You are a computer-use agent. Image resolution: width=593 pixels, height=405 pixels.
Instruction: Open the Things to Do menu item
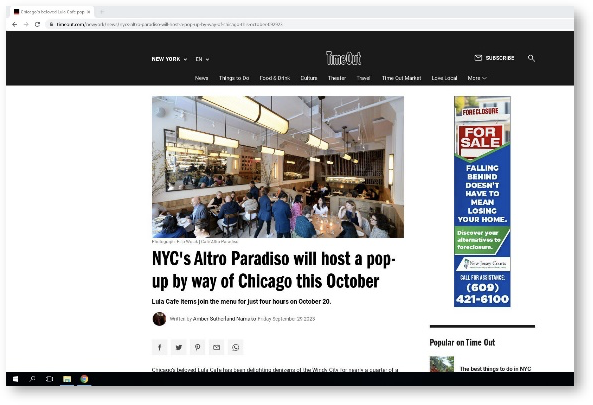click(234, 78)
